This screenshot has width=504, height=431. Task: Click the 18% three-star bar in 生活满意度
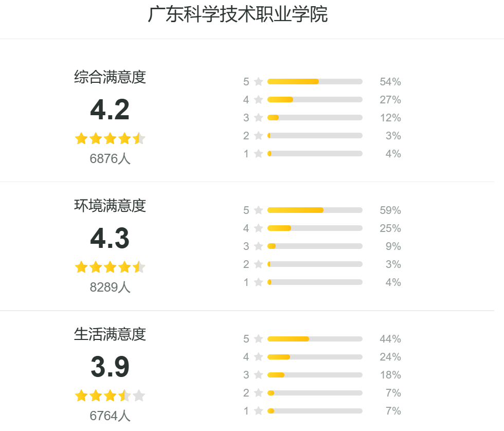point(315,375)
